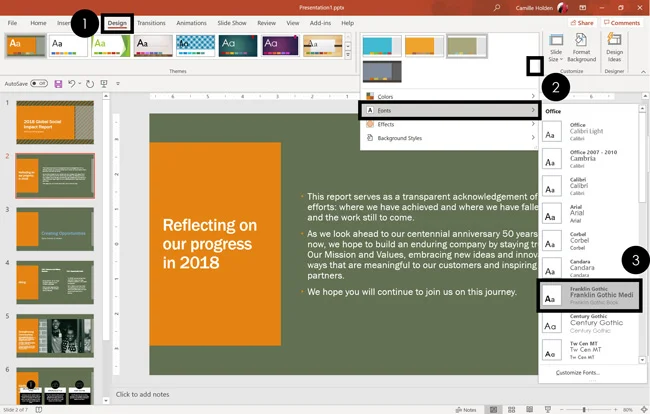
Task: Select the blue dotted pattern theme
Action: 196,46
